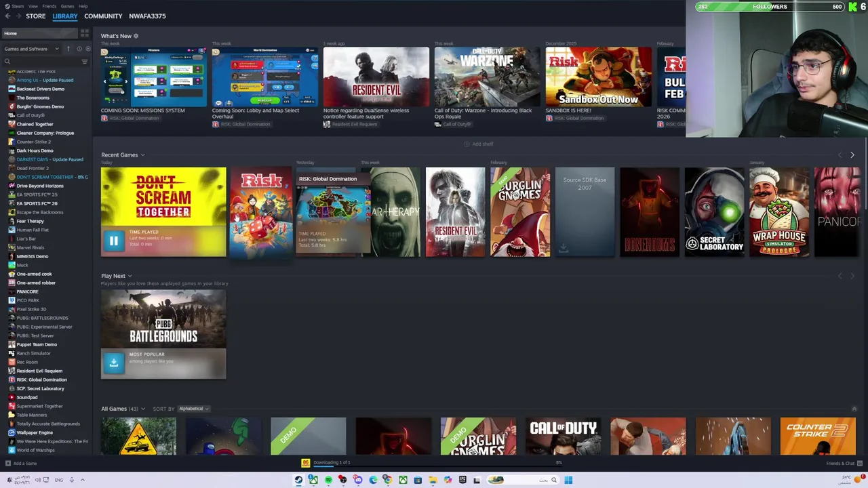868x488 pixels.
Task: Select RISK: Global Domination in game list
Action: coord(41,380)
